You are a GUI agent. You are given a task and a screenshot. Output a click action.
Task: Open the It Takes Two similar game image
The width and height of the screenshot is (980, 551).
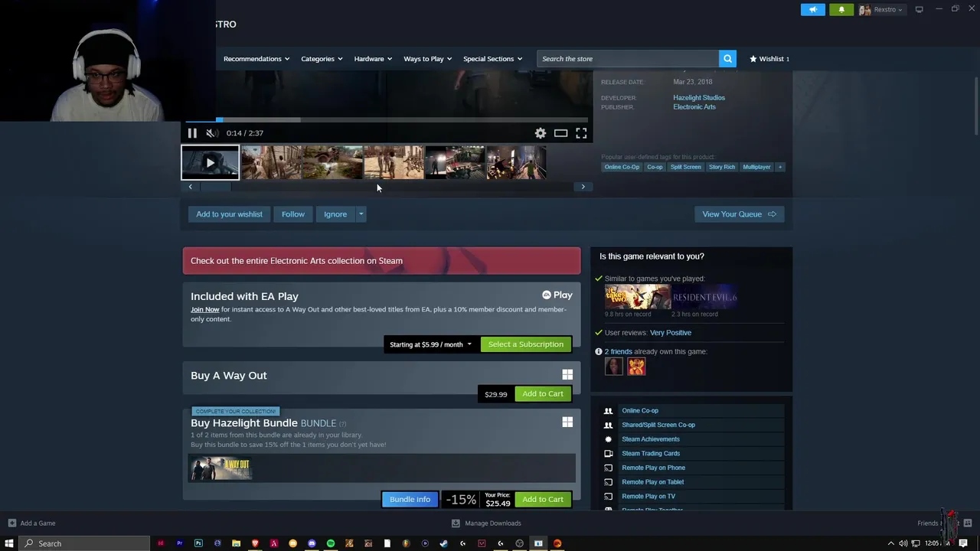pyautogui.click(x=637, y=297)
